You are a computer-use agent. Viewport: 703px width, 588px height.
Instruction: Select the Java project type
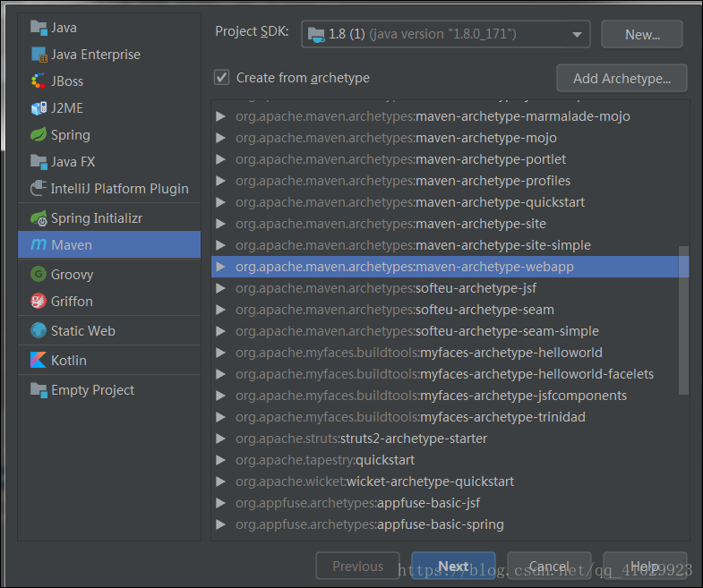coord(109,28)
